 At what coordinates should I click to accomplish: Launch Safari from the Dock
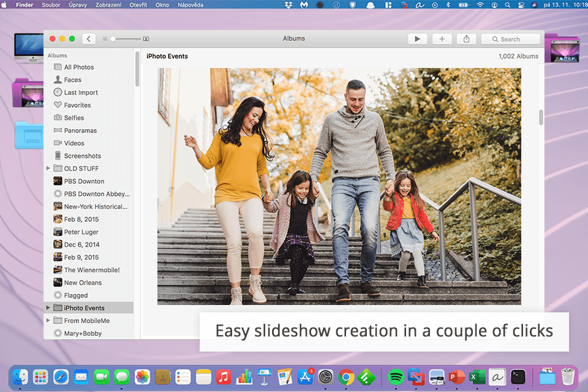click(x=61, y=377)
